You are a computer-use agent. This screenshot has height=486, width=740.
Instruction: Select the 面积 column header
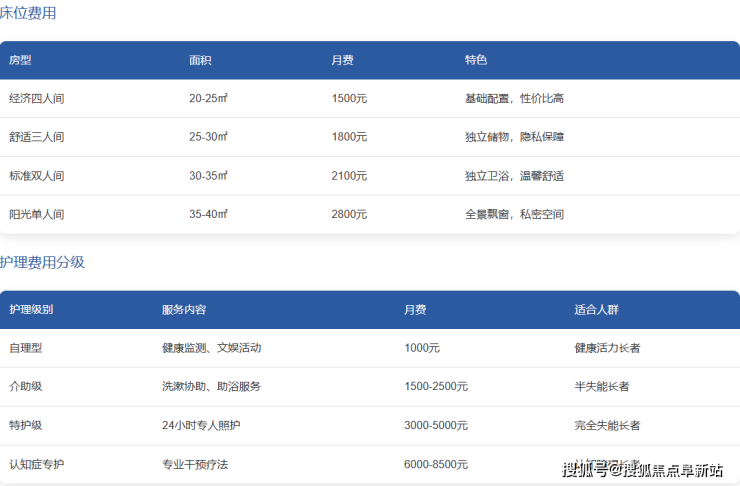200,60
